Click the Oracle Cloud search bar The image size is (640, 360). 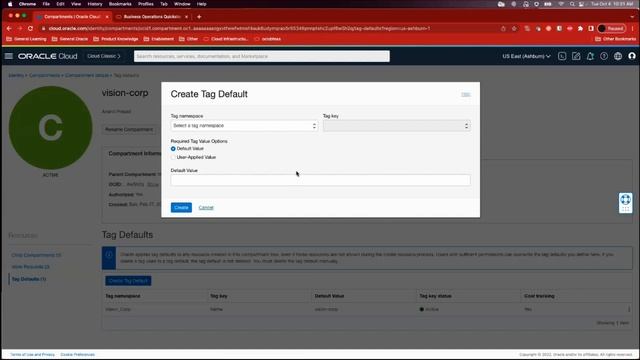pyautogui.click(x=262, y=56)
